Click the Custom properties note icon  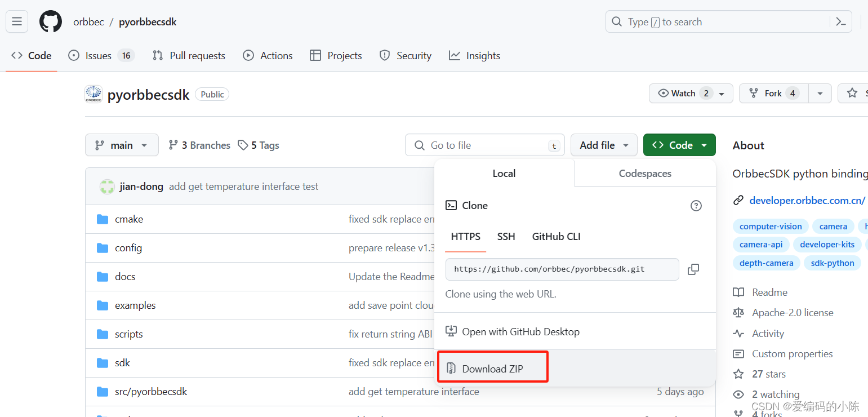738,354
